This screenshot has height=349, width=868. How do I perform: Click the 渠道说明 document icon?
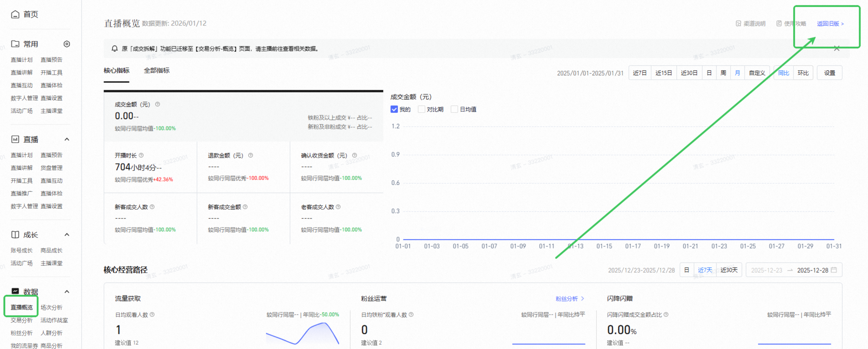coord(738,24)
